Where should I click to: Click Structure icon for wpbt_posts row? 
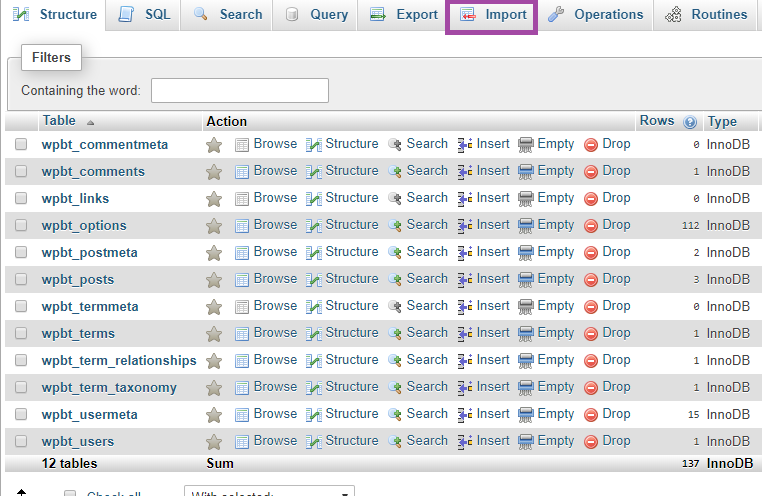coord(314,280)
